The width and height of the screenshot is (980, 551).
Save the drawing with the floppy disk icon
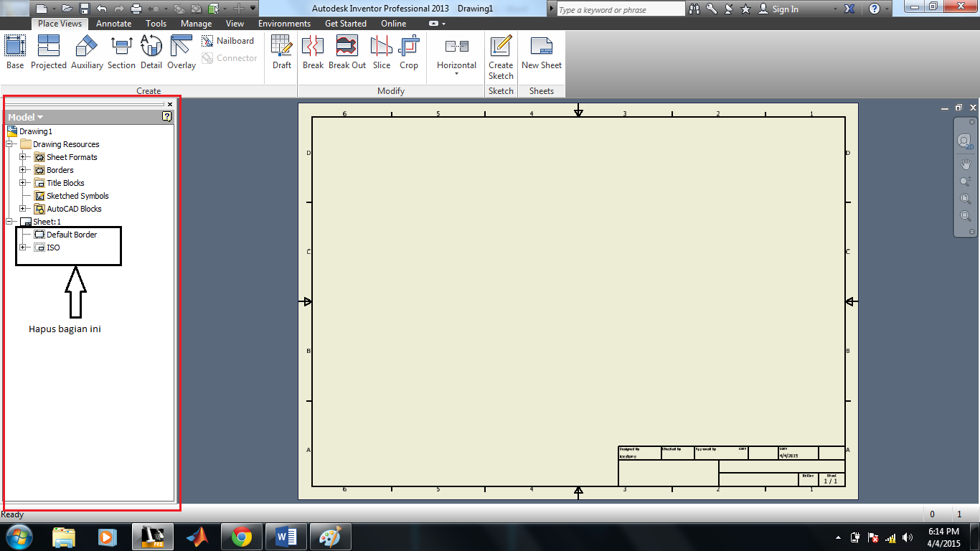point(84,9)
